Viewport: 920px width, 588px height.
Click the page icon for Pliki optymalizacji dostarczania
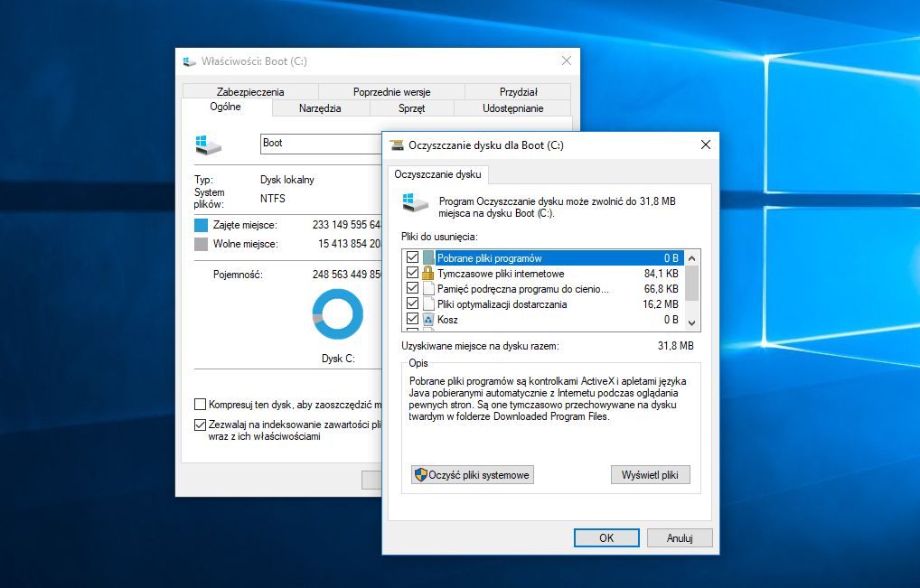pyautogui.click(x=428, y=303)
